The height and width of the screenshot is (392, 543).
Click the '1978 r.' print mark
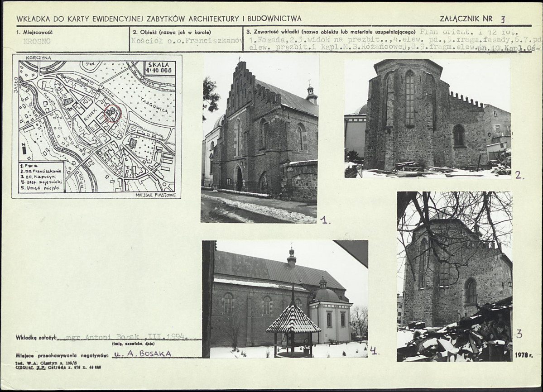tap(523, 355)
